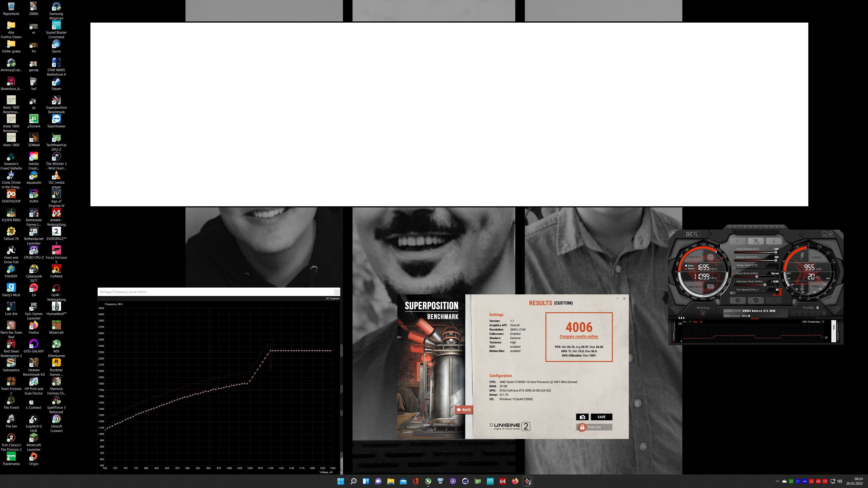Click OC Scanner in curve editor
The image size is (868, 488).
tap(332, 298)
